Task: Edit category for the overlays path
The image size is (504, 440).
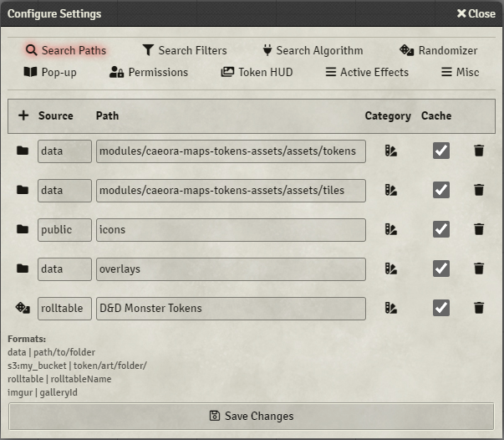Action: click(391, 269)
